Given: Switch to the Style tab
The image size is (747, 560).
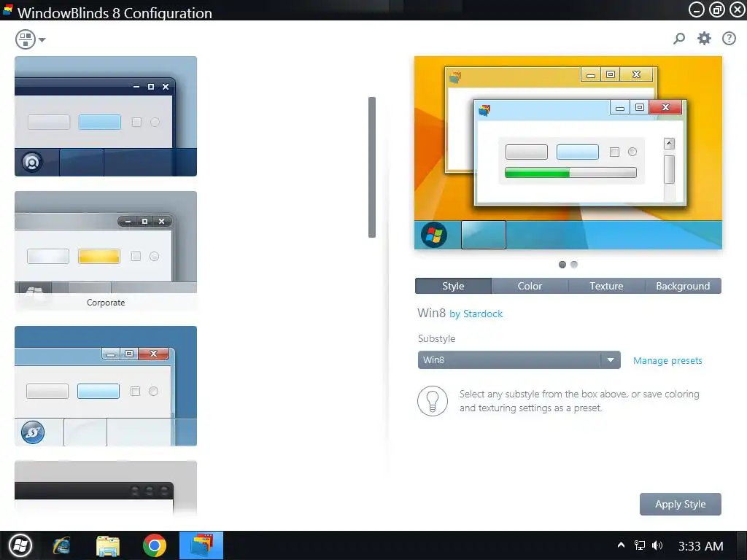Looking at the screenshot, I should click(453, 286).
